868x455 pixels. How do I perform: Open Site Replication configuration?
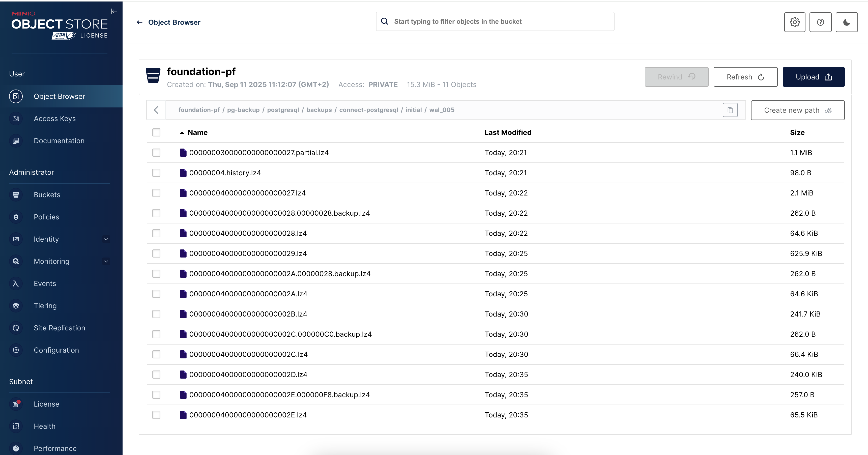click(59, 328)
